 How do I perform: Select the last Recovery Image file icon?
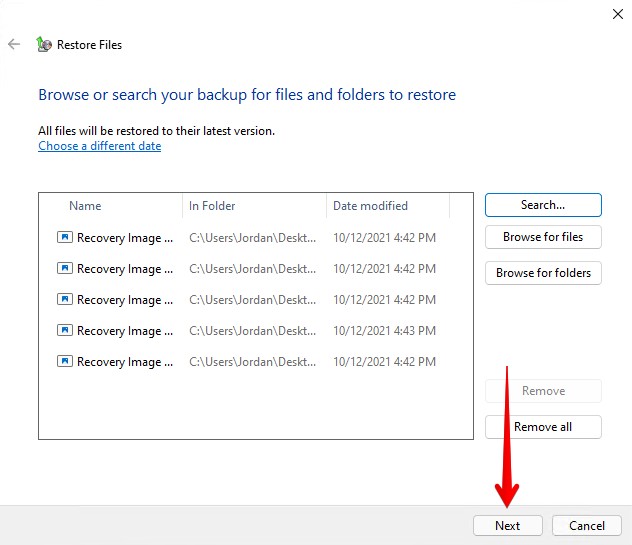[x=65, y=362]
